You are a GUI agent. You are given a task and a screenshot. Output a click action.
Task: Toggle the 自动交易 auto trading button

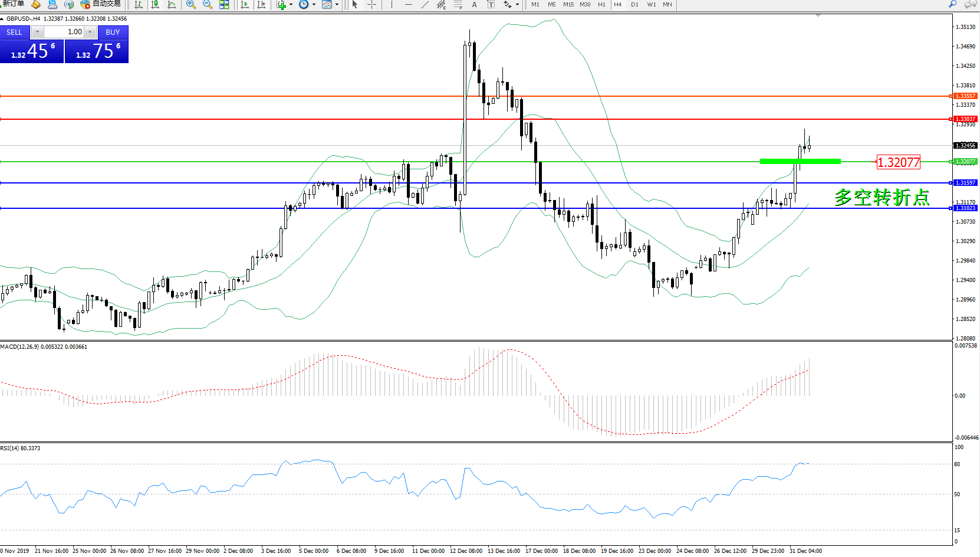pos(101,4)
